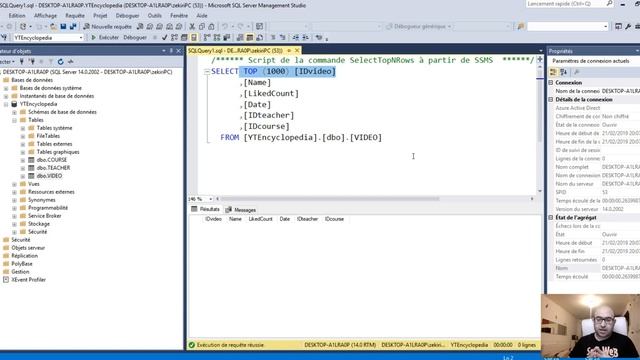The height and width of the screenshot is (360, 640).
Task: Show the estimated execution plan icon
Action: pyautogui.click(x=174, y=38)
